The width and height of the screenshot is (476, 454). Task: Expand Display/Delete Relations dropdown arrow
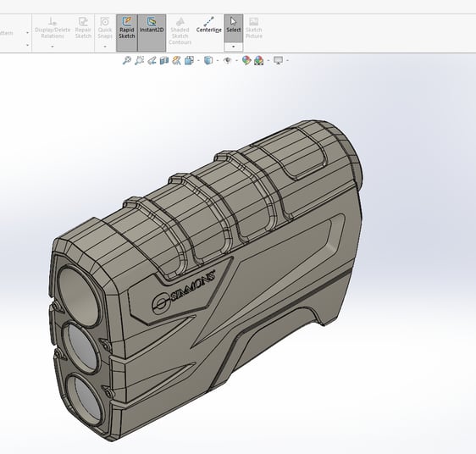click(x=53, y=47)
